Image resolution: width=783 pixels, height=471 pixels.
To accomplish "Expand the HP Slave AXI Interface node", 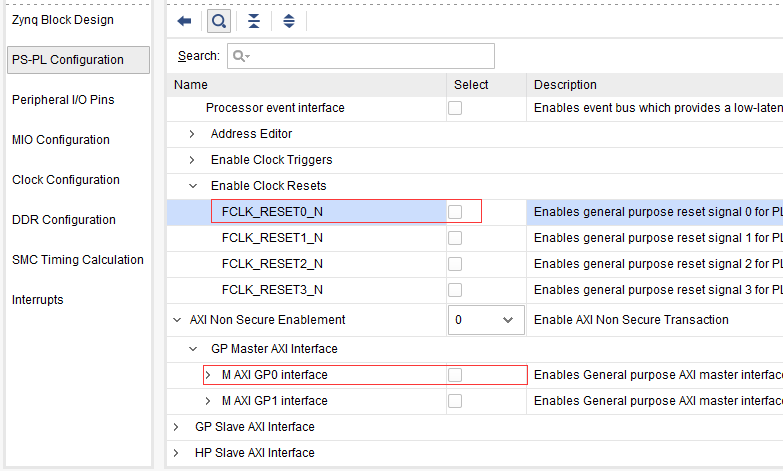I will pos(176,453).
